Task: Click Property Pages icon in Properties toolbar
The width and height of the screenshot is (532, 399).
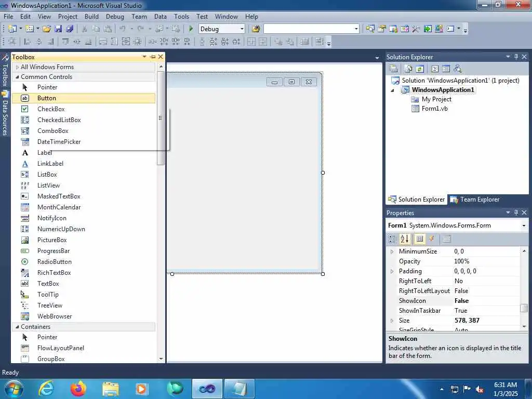Action: pos(447,239)
